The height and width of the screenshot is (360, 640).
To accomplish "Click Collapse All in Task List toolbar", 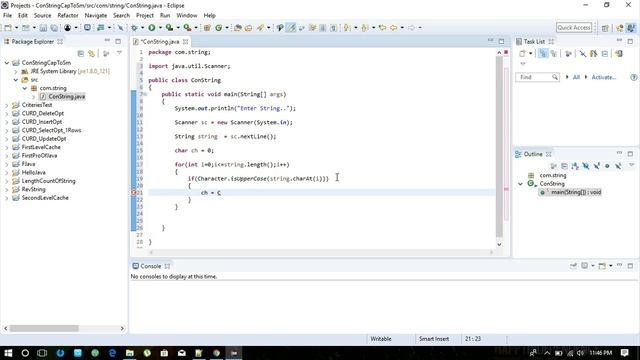I will tap(605, 53).
